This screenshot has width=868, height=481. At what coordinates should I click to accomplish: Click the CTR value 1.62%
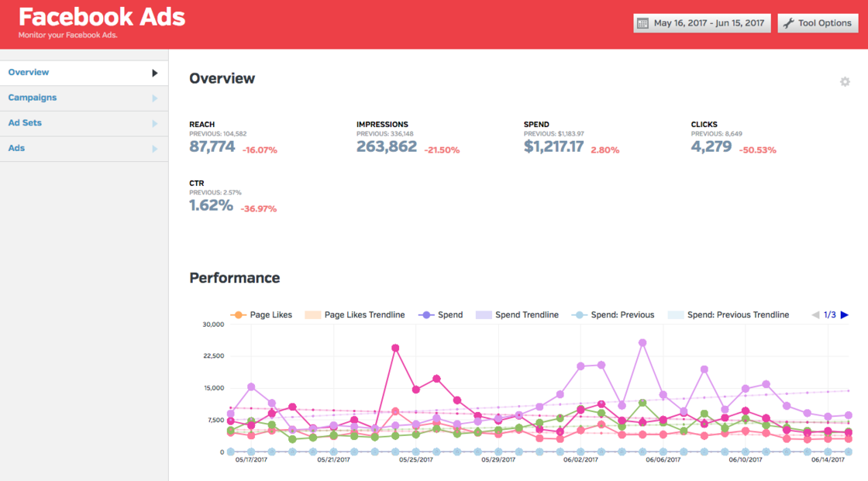tap(211, 205)
